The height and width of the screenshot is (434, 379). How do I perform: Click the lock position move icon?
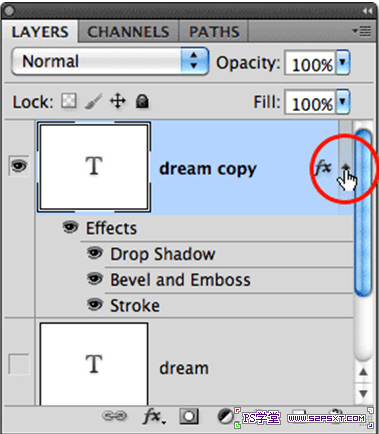(118, 101)
